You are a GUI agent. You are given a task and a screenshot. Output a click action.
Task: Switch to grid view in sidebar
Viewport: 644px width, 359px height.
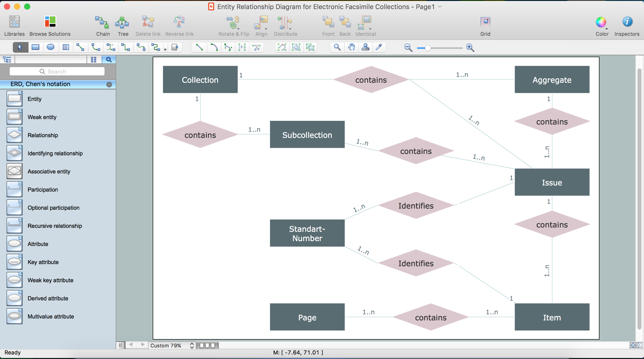point(93,59)
